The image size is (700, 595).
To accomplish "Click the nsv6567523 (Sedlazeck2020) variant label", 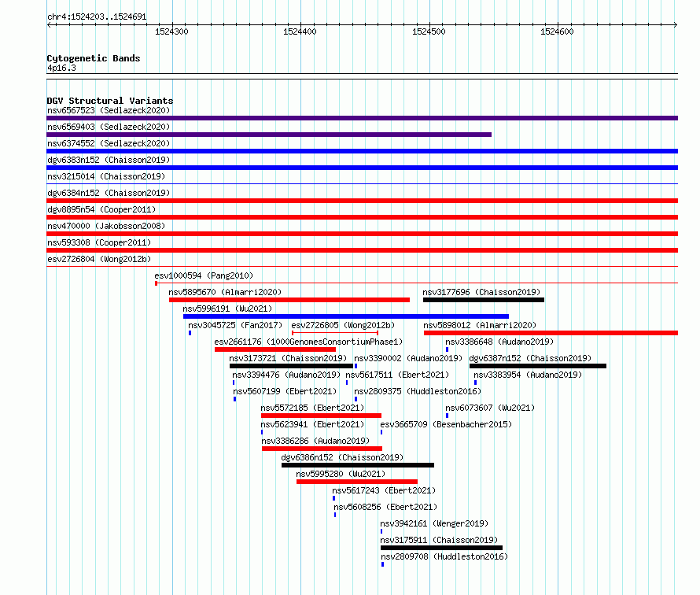I will (x=109, y=110).
